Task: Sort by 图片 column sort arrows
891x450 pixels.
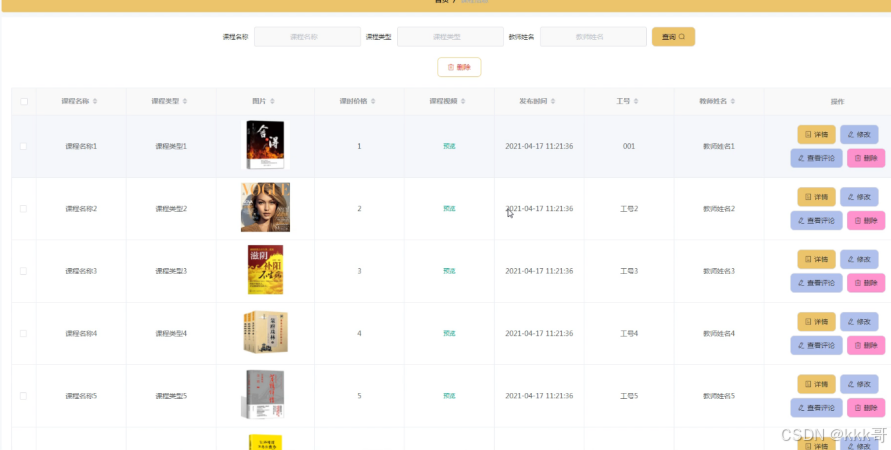Action: (272, 101)
